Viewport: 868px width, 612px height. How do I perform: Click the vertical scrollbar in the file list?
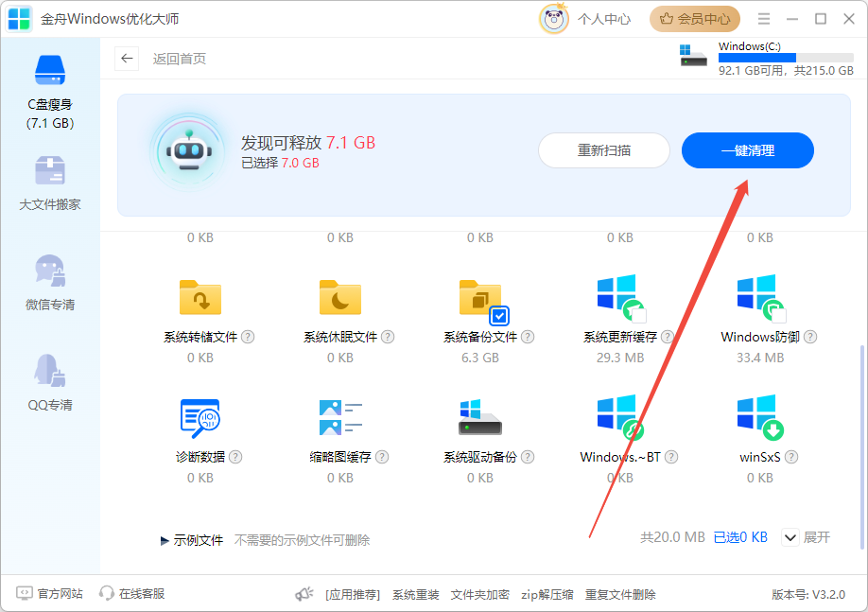tap(860, 445)
